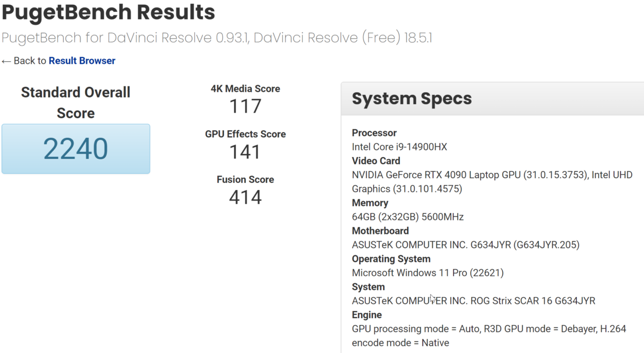644x353 pixels.
Task: Select the GPU Effects Score value 141
Action: coord(245,152)
